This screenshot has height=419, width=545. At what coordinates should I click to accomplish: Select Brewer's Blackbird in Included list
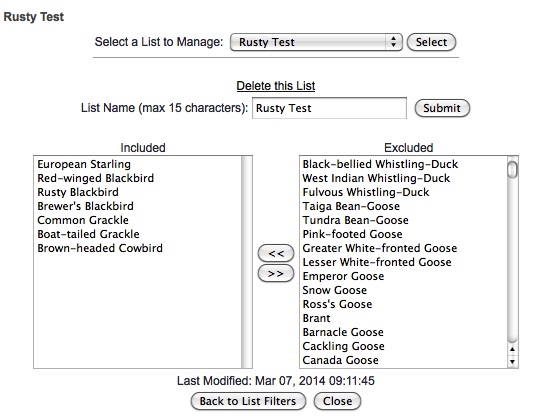click(x=138, y=206)
